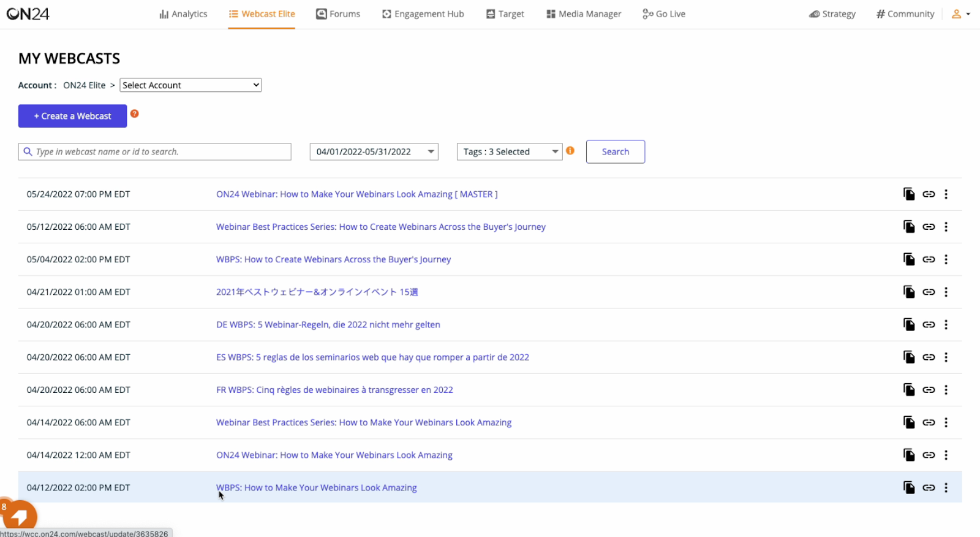This screenshot has height=537, width=980.
Task: Open more options for 04/21/2022 webcast
Action: point(946,292)
